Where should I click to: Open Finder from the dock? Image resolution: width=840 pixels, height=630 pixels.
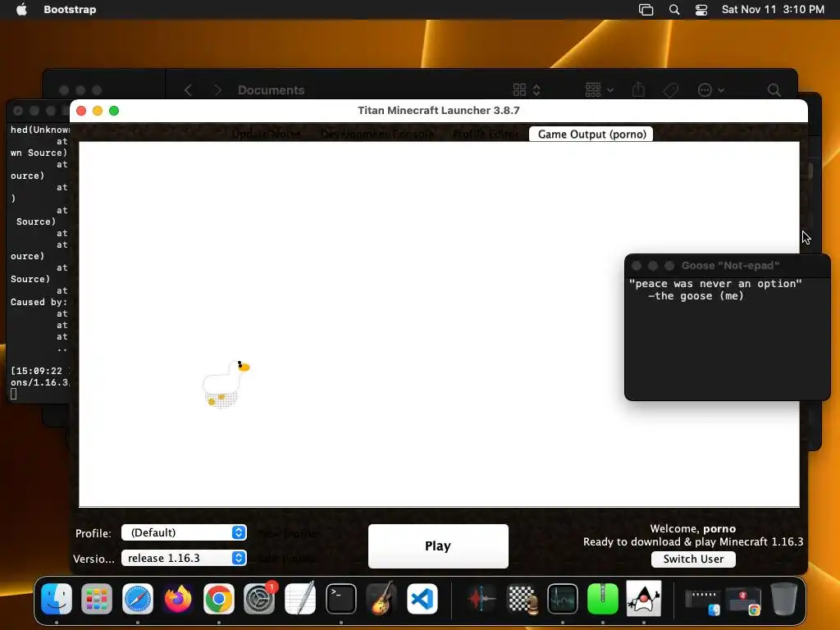57,598
